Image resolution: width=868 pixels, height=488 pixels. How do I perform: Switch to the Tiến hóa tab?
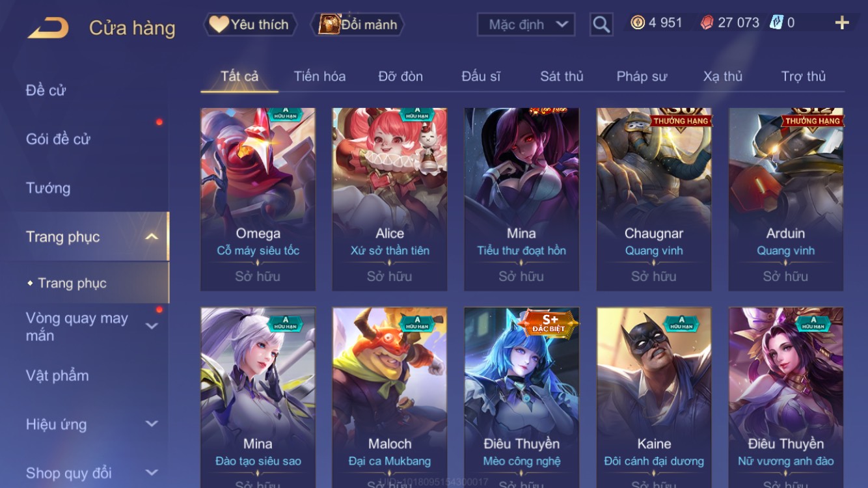pyautogui.click(x=319, y=76)
